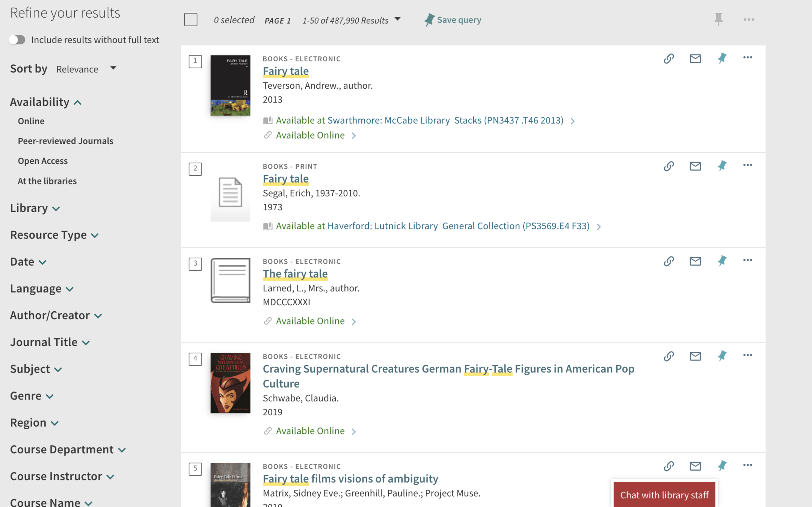The image size is (812, 507).
Task: Expand the Resource Type filter
Action: [54, 235]
